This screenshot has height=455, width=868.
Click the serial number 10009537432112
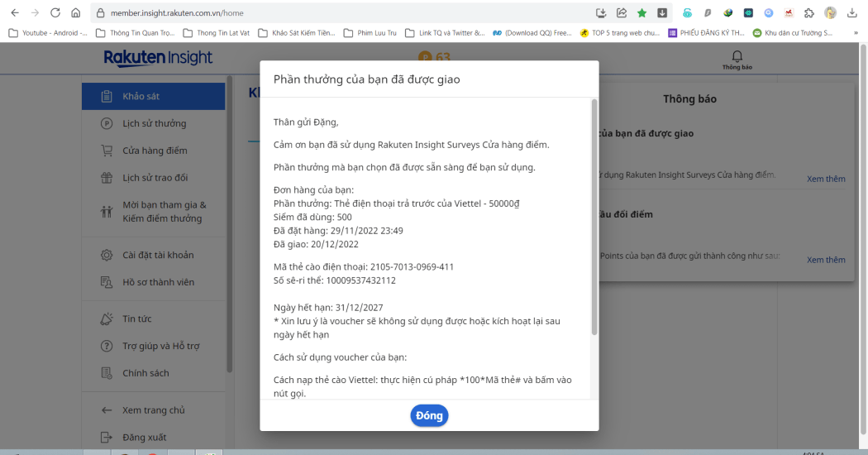[x=361, y=280]
